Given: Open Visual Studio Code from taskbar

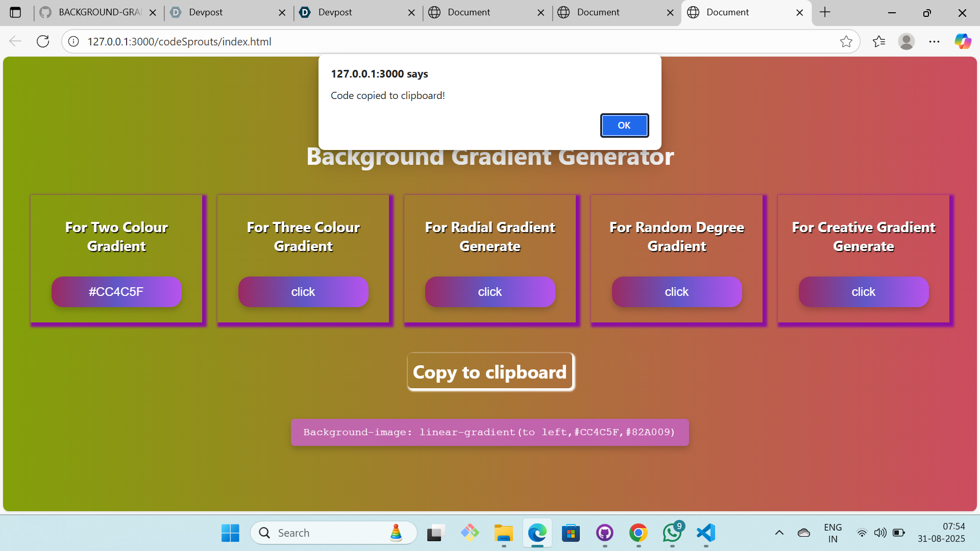Looking at the screenshot, I should pos(706,533).
